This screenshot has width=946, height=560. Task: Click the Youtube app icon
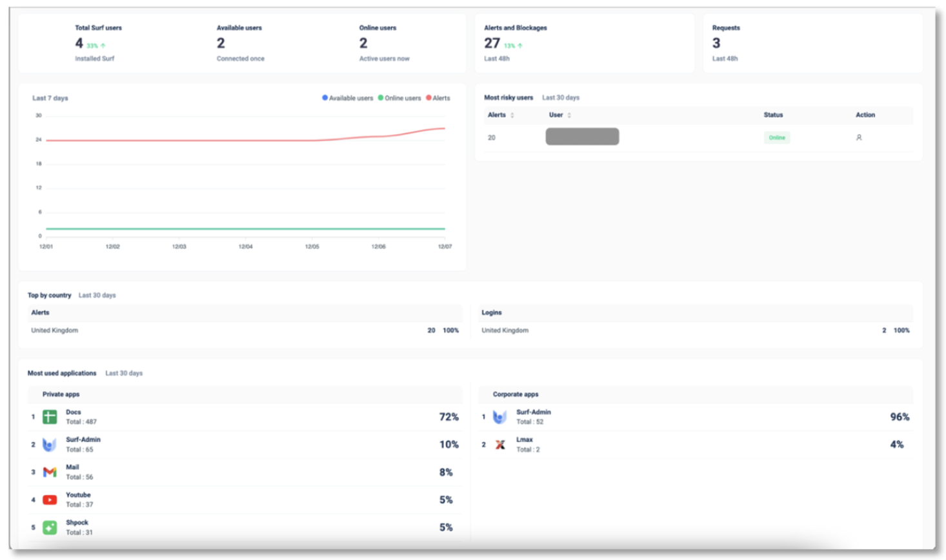click(x=50, y=500)
